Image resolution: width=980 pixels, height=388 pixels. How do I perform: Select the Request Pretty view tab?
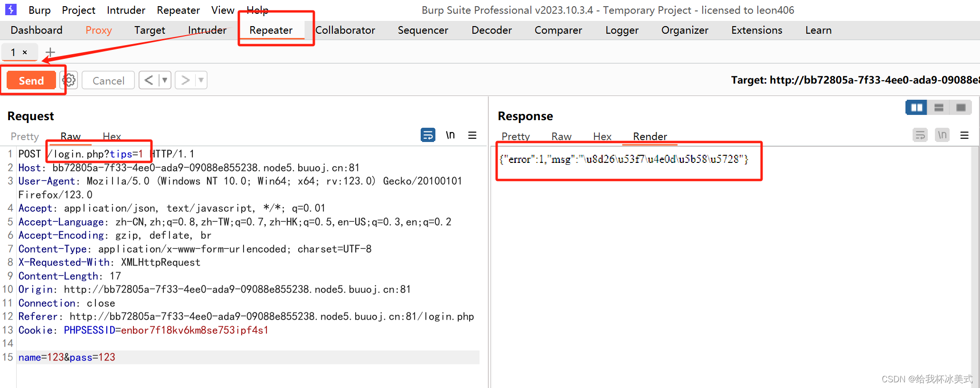tap(25, 136)
